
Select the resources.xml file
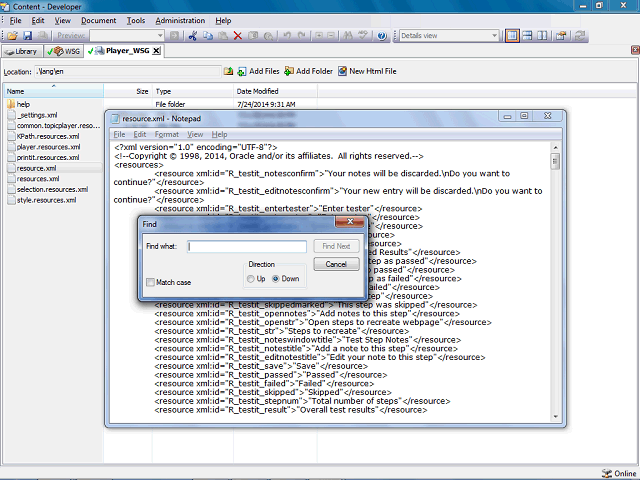coord(38,179)
